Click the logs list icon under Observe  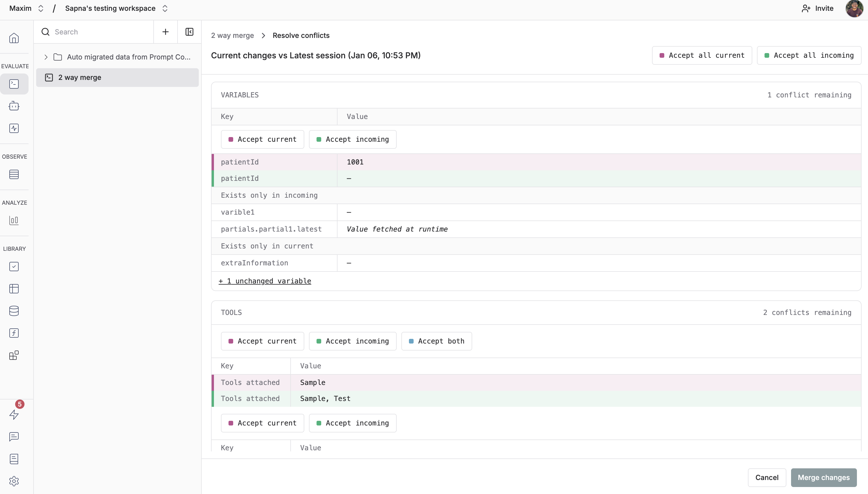click(14, 174)
